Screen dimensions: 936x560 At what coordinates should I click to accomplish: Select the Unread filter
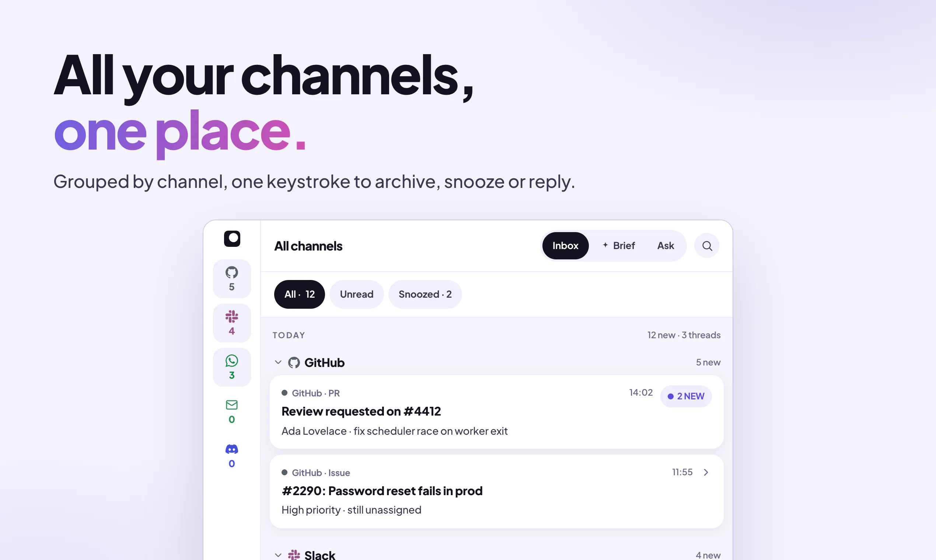click(356, 294)
